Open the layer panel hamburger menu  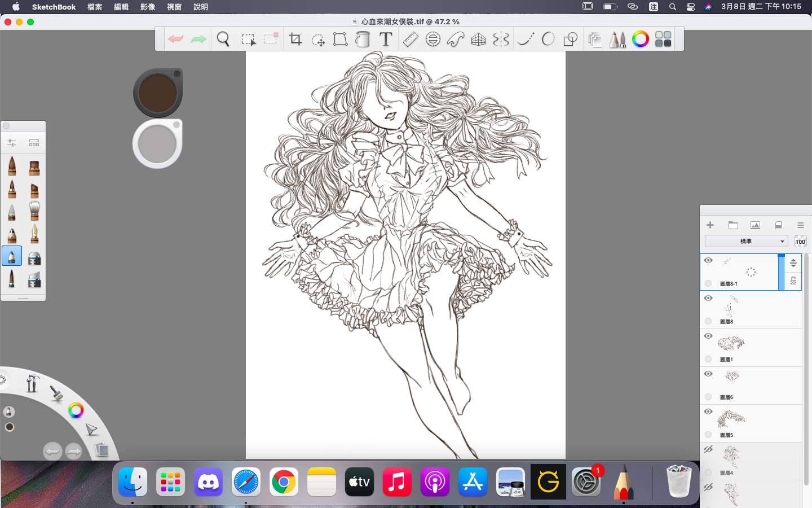pos(800,225)
